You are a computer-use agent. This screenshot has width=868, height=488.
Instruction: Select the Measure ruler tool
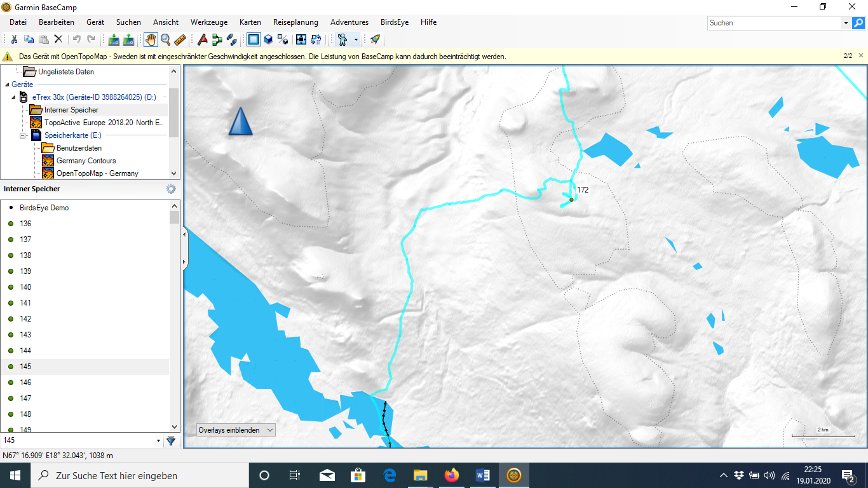pyautogui.click(x=180, y=39)
